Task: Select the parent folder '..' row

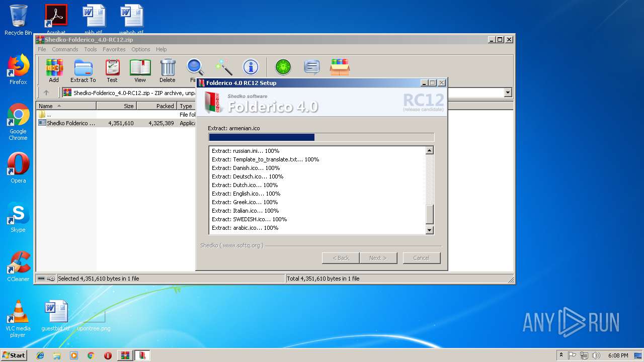Action: coord(116,115)
